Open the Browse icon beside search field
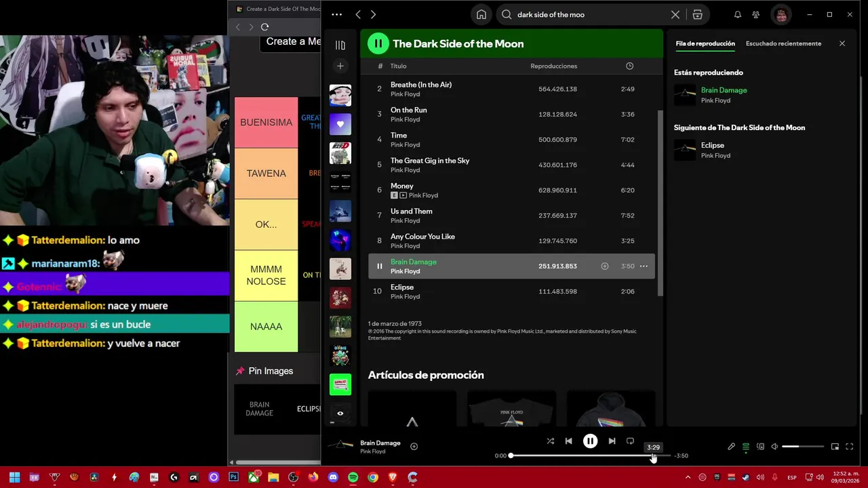The height and width of the screenshot is (488, 868). [x=697, y=14]
